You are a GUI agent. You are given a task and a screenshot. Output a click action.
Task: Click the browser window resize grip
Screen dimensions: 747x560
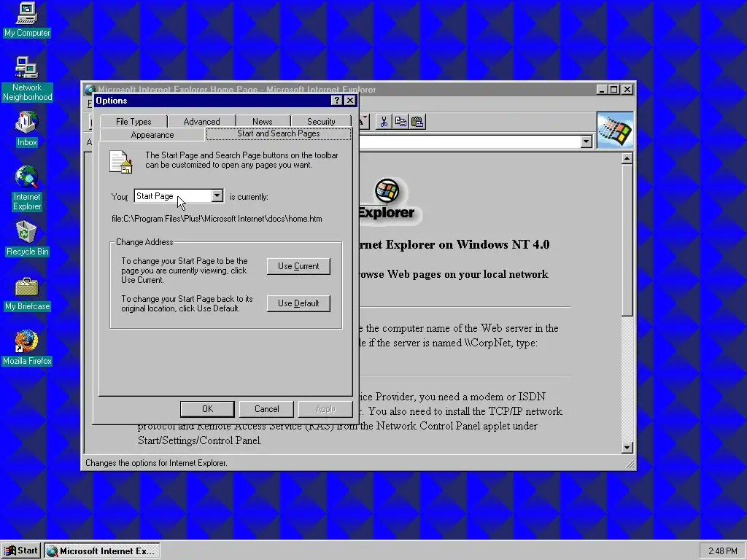[630, 464]
